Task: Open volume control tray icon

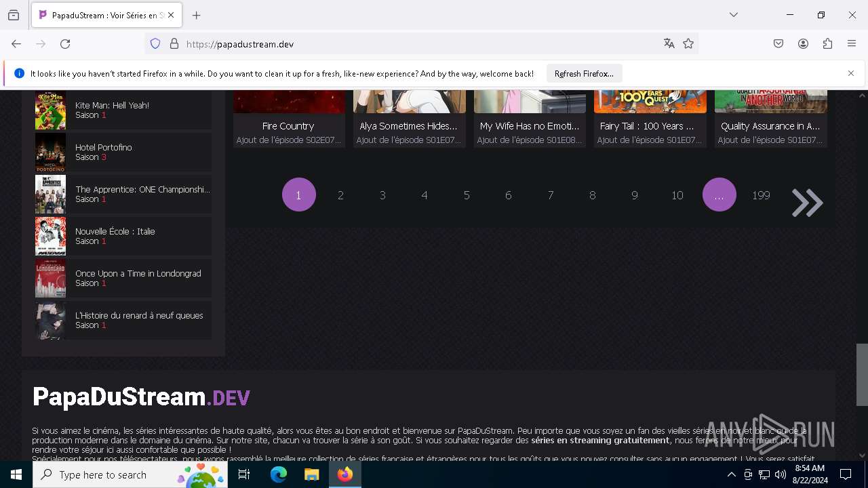Action: coord(781,474)
